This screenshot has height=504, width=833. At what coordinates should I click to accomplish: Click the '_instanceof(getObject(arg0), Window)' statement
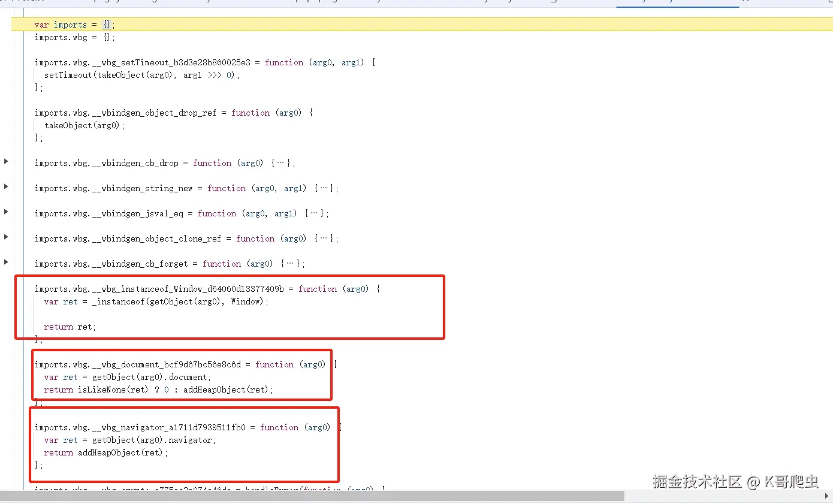point(178,301)
